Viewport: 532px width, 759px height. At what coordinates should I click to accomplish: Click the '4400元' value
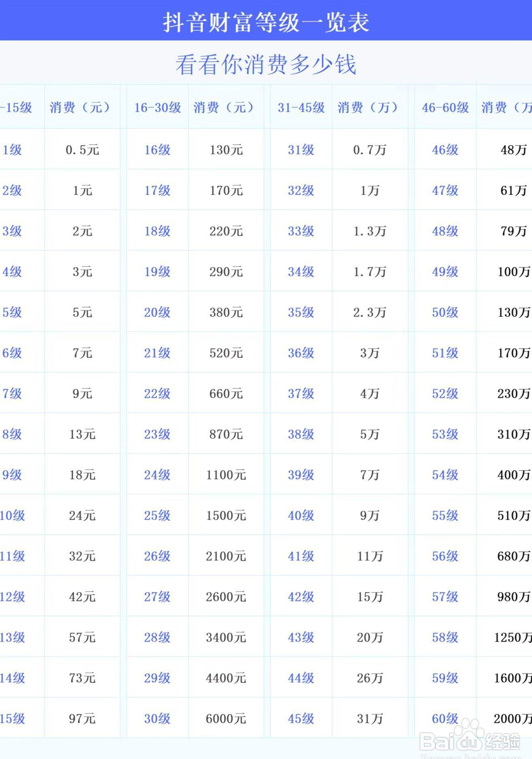click(x=226, y=678)
